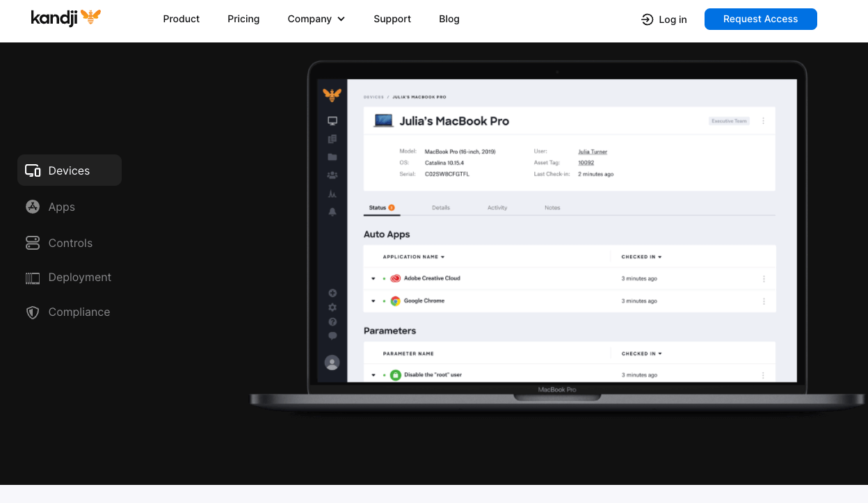Click the folder icon in the dashboard sidebar

(332, 157)
